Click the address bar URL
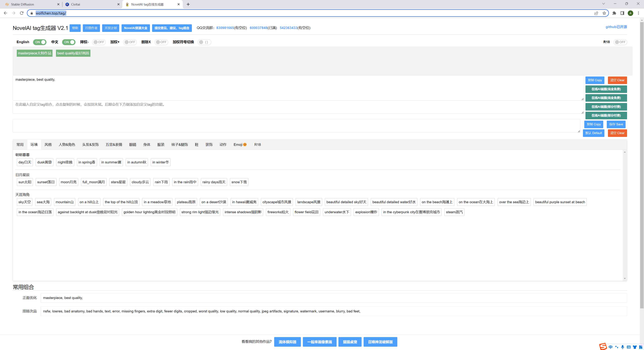The height and width of the screenshot is (350, 644). coord(51,13)
